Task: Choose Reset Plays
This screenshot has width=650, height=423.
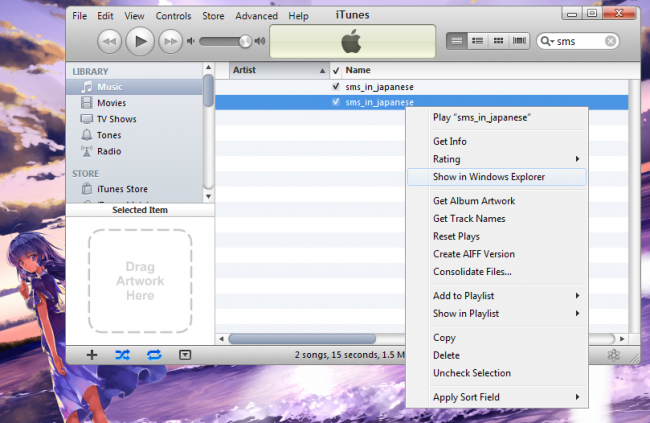Action: pyautogui.click(x=497, y=236)
